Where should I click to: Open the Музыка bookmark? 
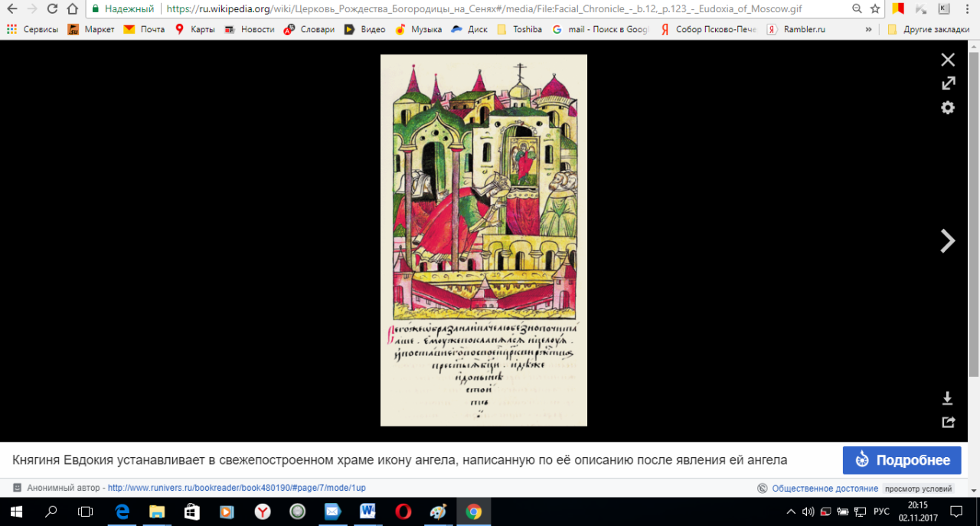[x=418, y=29]
